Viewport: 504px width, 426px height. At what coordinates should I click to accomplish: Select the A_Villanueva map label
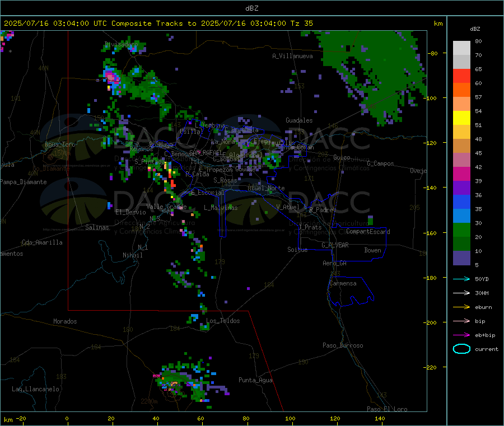[292, 56]
